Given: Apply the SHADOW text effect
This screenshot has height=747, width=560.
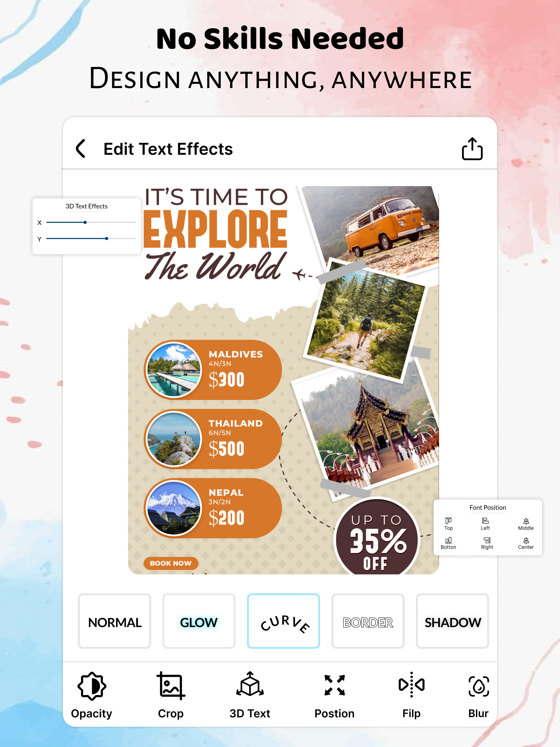Looking at the screenshot, I should click(x=452, y=621).
